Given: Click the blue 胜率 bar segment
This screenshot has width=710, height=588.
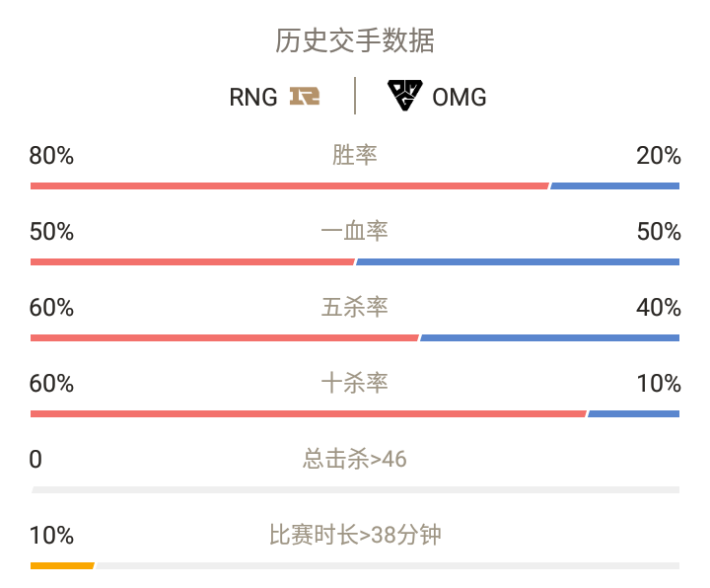Looking at the screenshot, I should tap(615, 186).
